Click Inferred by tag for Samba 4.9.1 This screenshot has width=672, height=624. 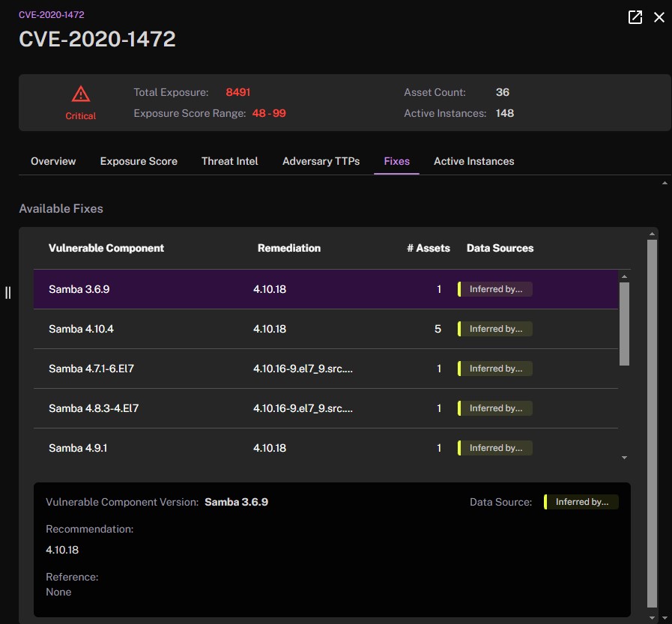pyautogui.click(x=495, y=448)
